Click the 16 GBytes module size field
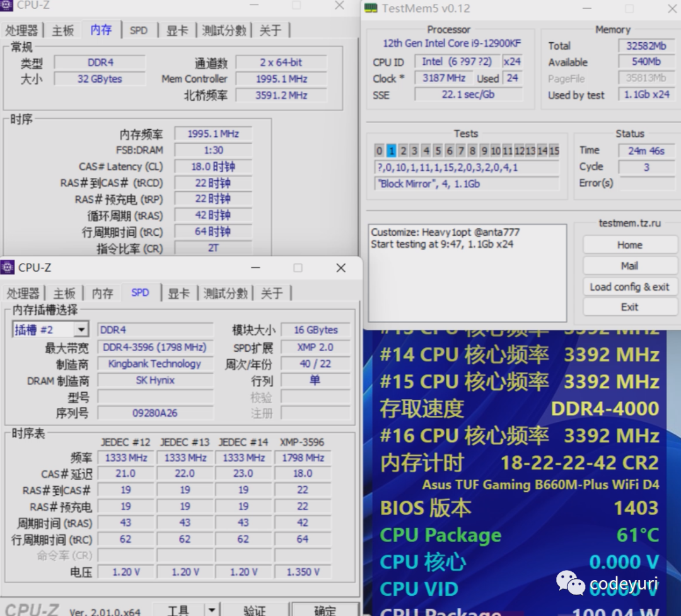 (x=316, y=330)
